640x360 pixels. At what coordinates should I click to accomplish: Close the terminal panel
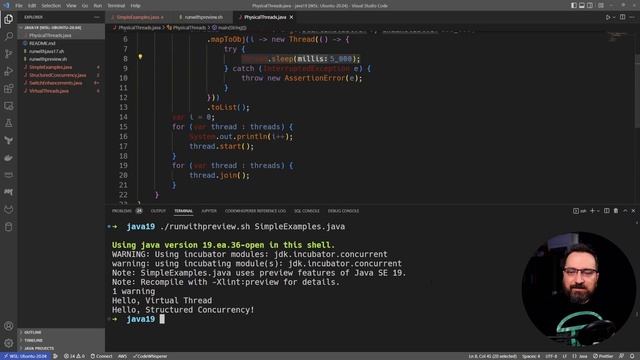pyautogui.click(x=633, y=211)
